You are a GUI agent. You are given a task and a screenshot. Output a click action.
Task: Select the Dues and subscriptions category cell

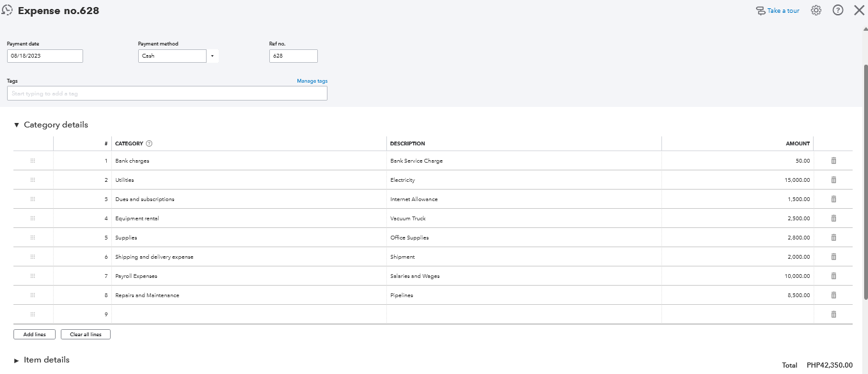coord(249,199)
